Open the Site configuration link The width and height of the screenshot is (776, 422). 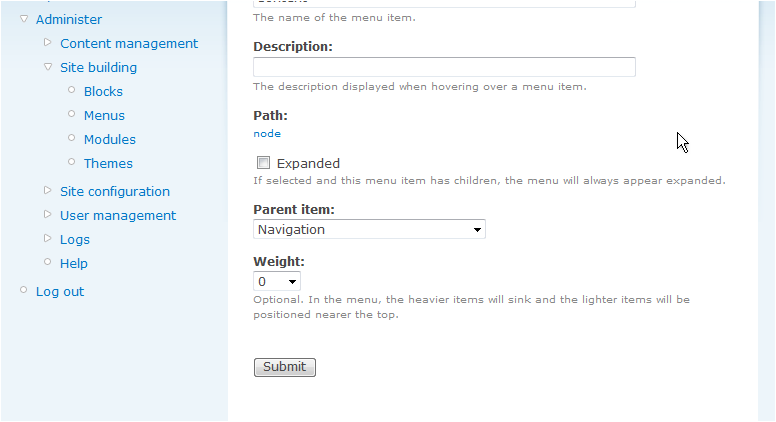coord(115,191)
